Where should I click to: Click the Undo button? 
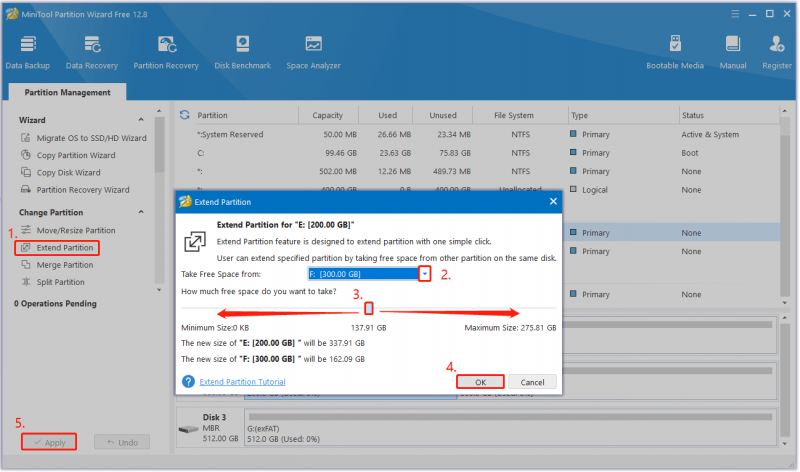[x=122, y=442]
